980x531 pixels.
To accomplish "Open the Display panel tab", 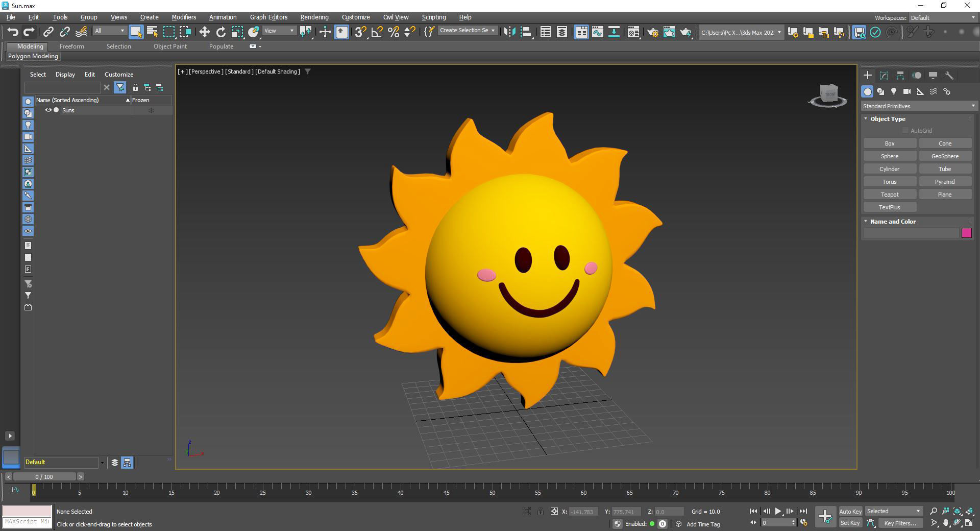I will click(x=933, y=76).
